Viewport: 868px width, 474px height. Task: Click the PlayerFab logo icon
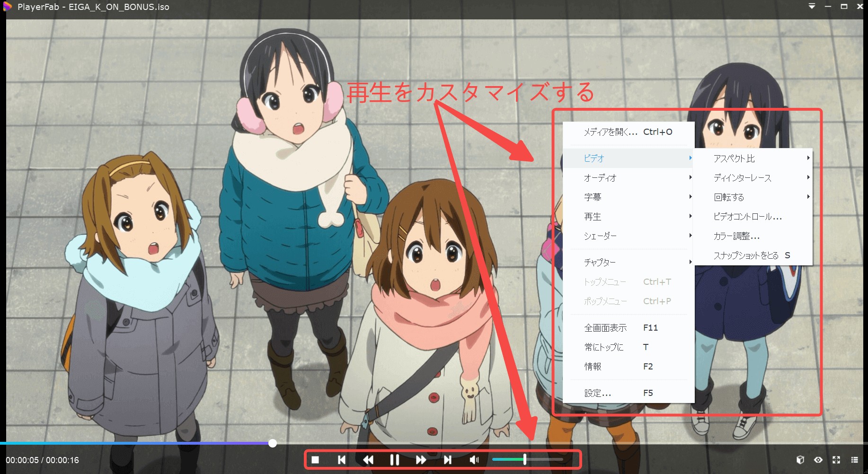(7, 7)
